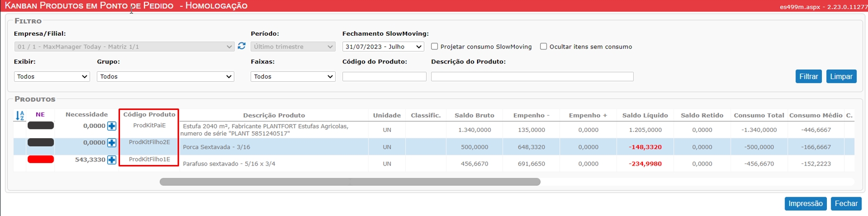This screenshot has width=868, height=216.
Task: Tick Ocultar itens sem consumo checkbox
Action: pos(544,47)
